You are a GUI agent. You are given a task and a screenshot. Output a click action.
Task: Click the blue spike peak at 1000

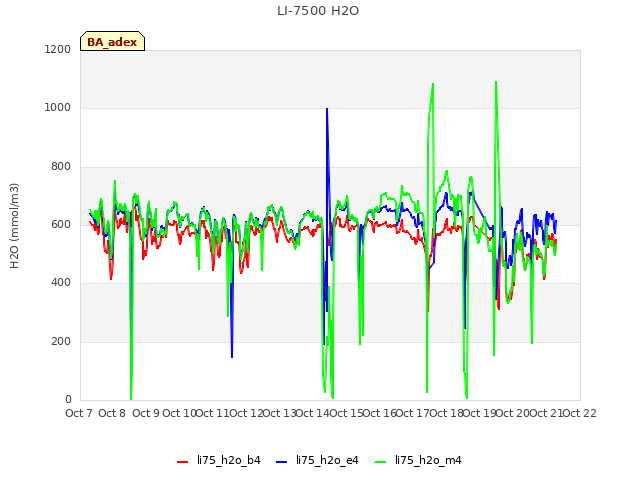click(x=327, y=109)
